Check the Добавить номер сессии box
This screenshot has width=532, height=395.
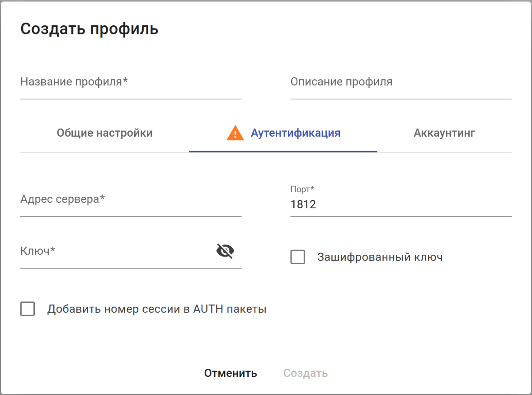point(28,309)
